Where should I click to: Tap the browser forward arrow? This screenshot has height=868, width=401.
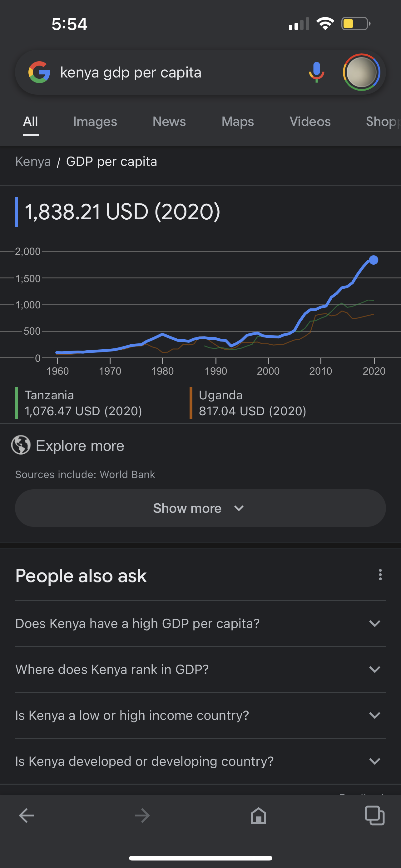point(142,816)
